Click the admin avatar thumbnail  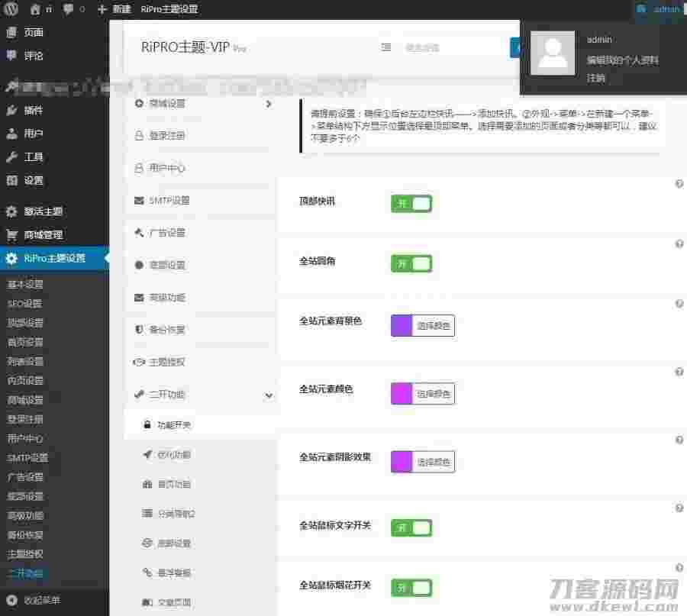(553, 54)
